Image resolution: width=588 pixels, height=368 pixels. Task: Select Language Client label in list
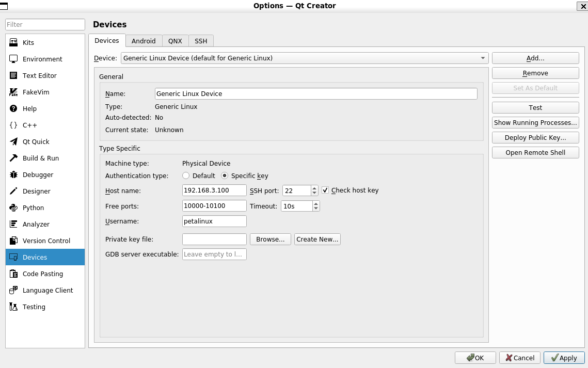(x=47, y=290)
